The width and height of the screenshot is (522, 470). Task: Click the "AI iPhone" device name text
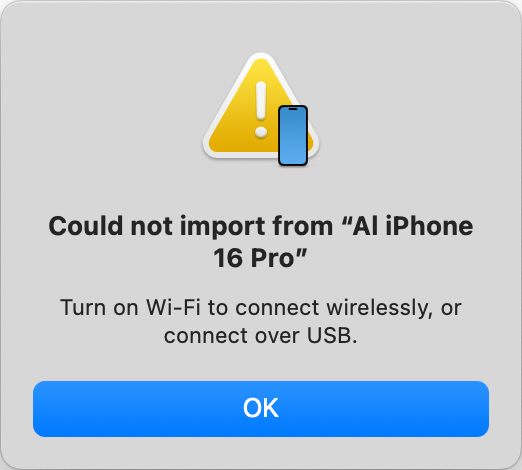coord(413,226)
